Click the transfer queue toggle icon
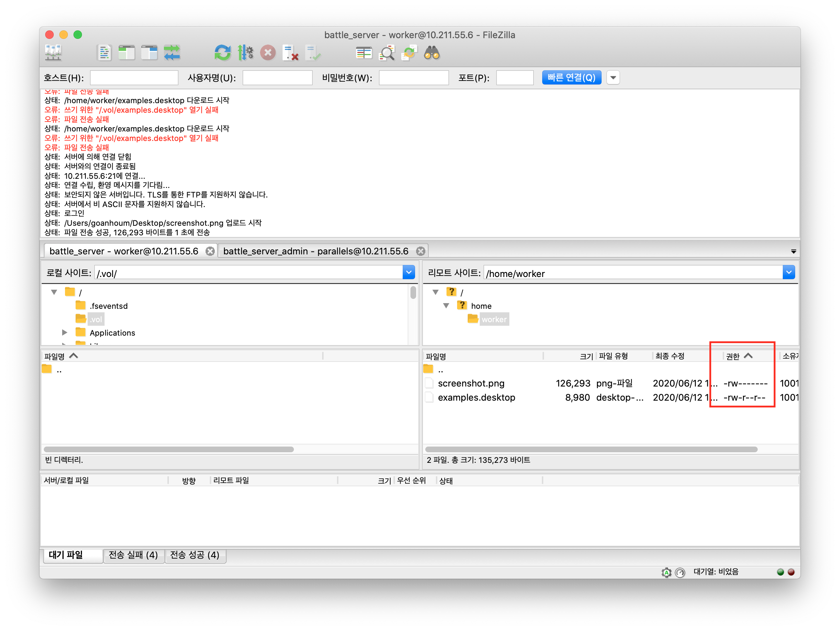 pos(172,53)
